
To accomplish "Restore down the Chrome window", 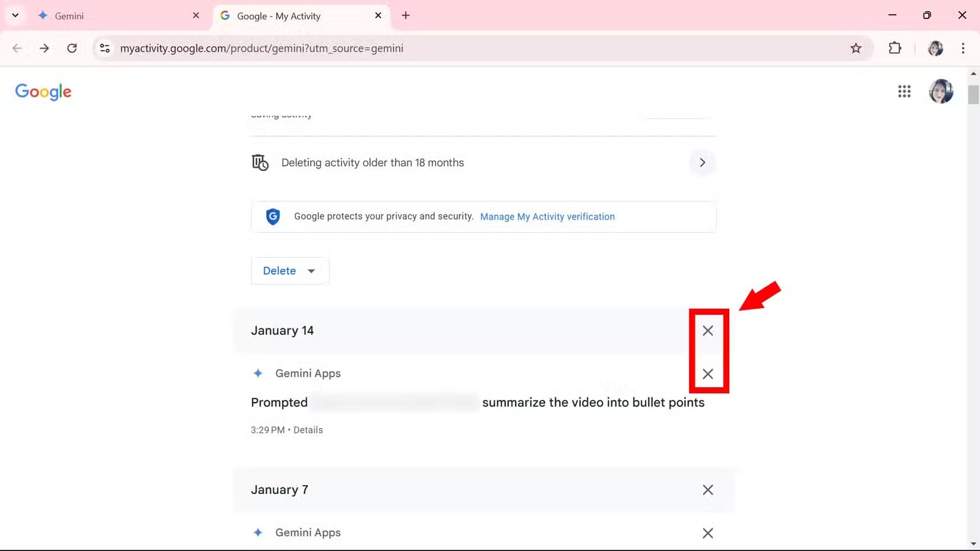I will click(x=927, y=15).
